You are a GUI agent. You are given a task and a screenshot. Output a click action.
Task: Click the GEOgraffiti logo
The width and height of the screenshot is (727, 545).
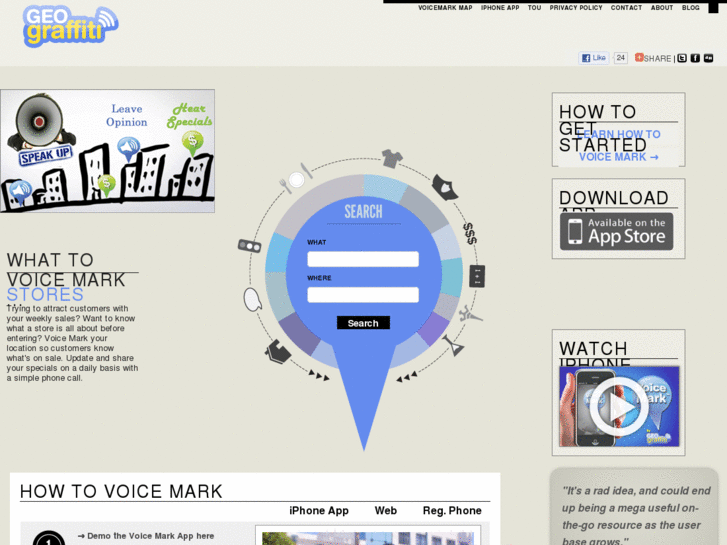click(70, 26)
